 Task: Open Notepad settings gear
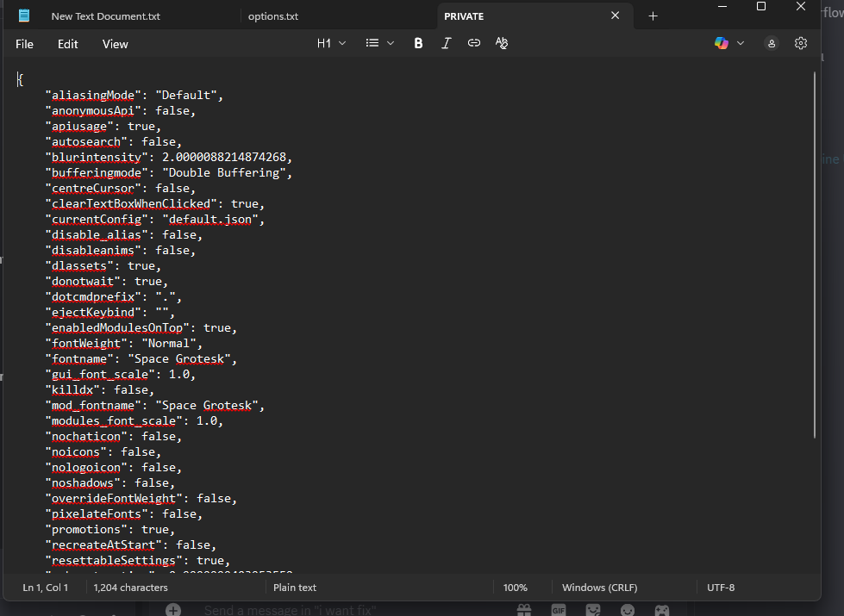tap(801, 43)
